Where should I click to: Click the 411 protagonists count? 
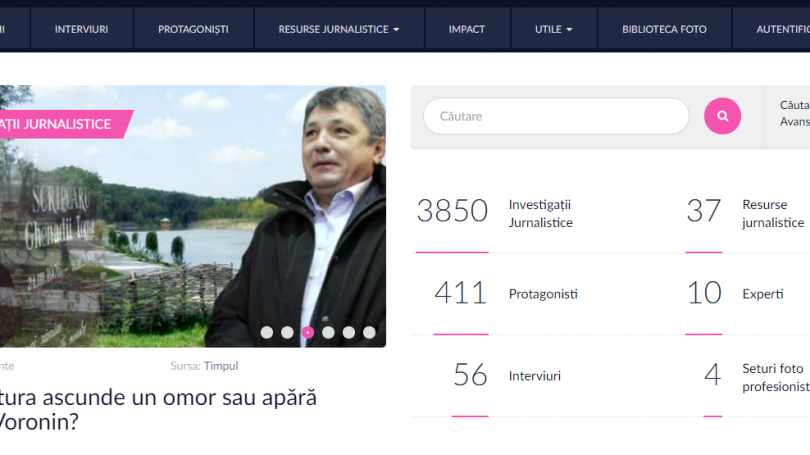click(x=460, y=293)
